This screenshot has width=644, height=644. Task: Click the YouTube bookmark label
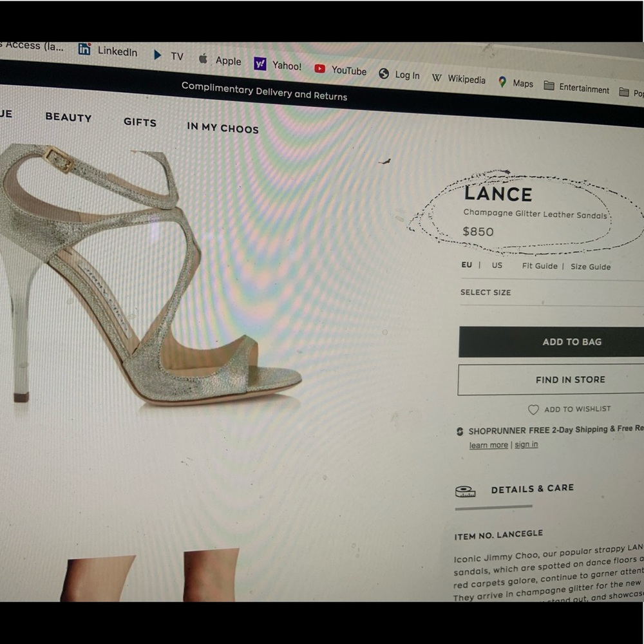pyautogui.click(x=348, y=71)
